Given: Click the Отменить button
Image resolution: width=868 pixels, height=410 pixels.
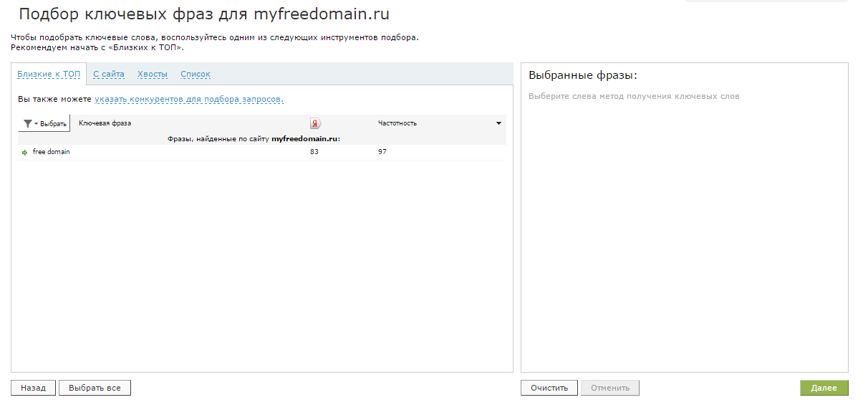Looking at the screenshot, I should [x=610, y=388].
